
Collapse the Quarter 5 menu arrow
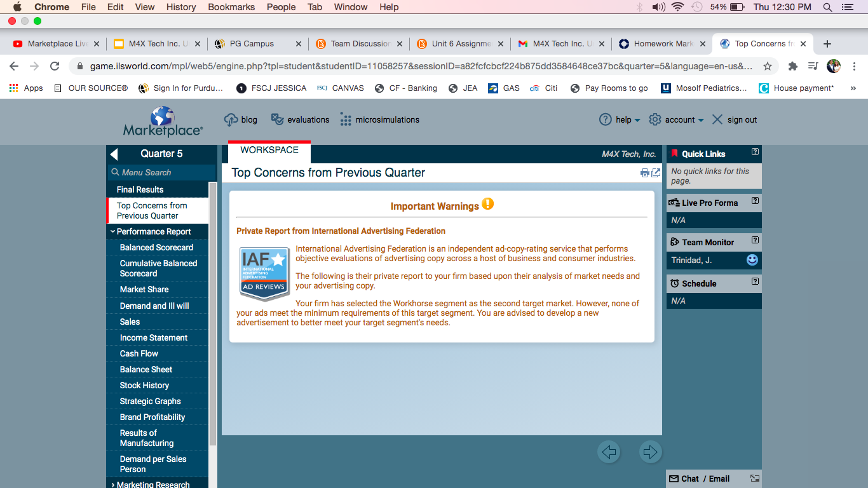pyautogui.click(x=114, y=154)
